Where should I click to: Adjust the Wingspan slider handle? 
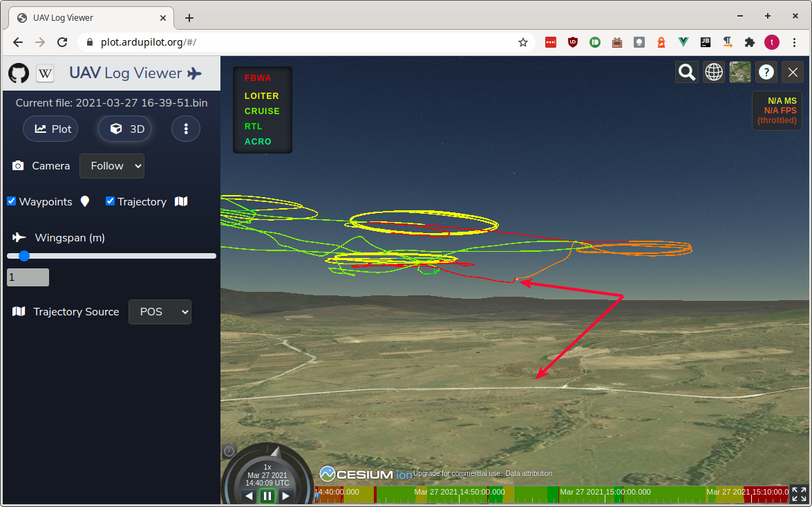(x=24, y=256)
